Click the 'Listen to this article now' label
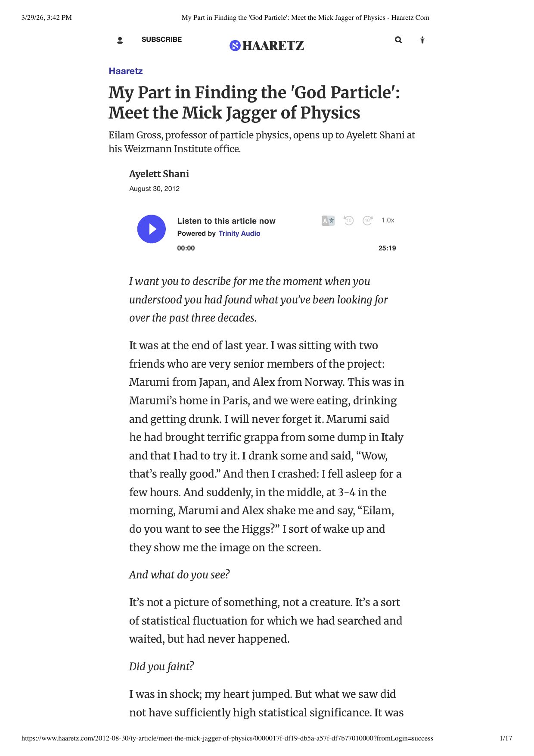534x756 pixels. pos(226,221)
